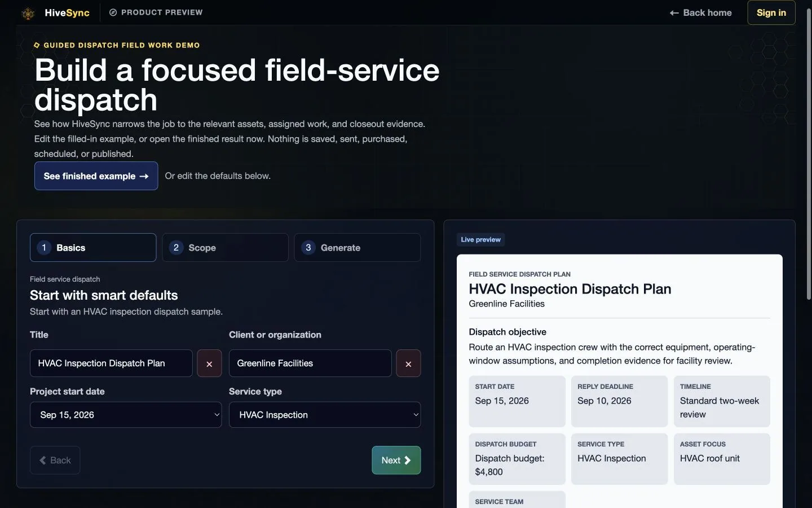Click the Timeline card Standard two-week review
812x508 pixels.
tap(722, 401)
